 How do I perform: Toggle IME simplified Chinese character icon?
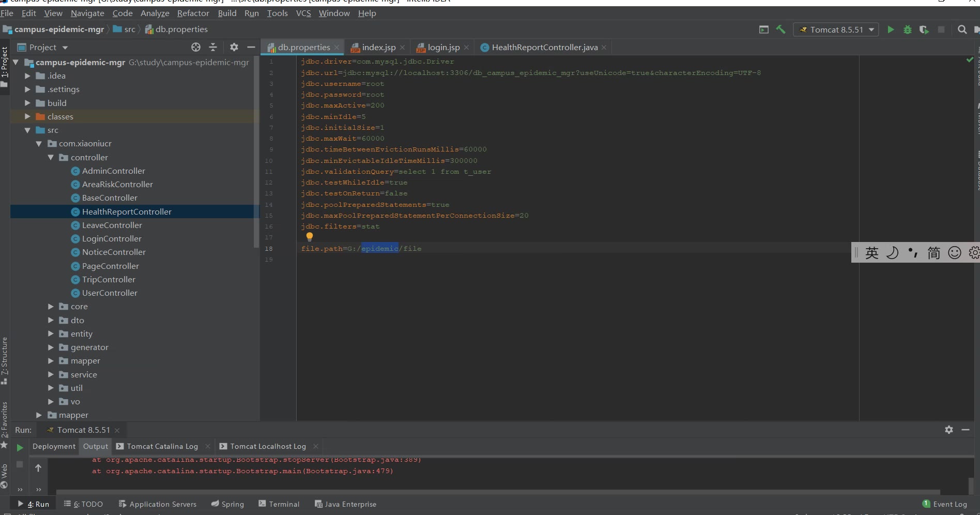click(934, 252)
